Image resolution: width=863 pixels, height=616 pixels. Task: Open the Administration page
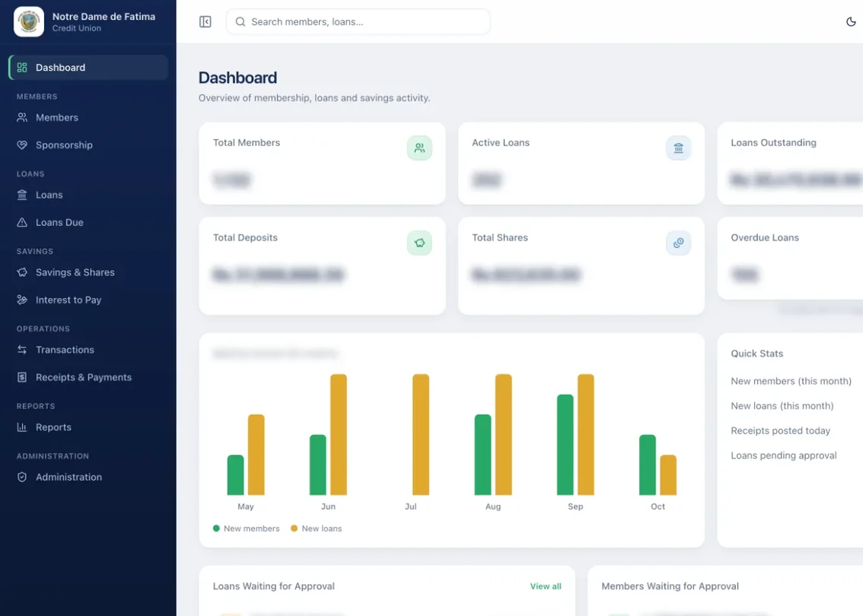(88, 478)
